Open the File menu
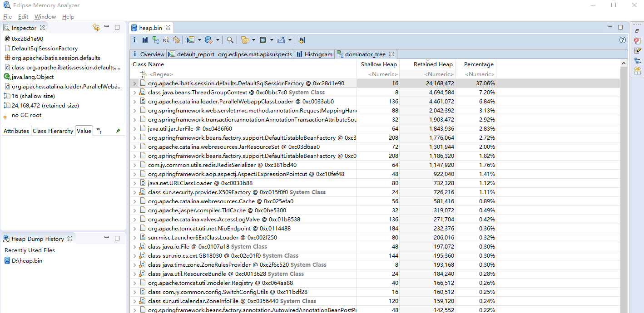Screen dimensions: 644x313 click(7, 17)
